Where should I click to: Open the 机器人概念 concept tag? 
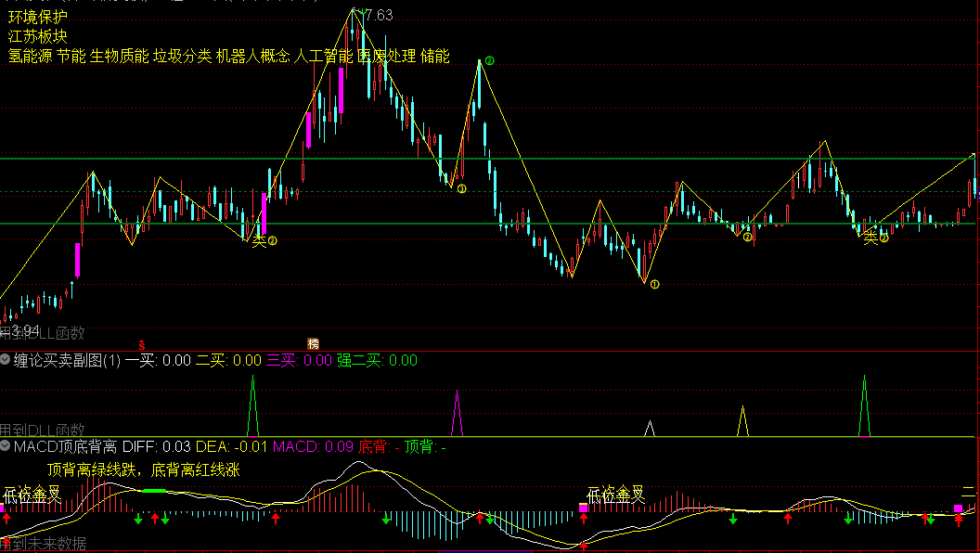pos(253,57)
